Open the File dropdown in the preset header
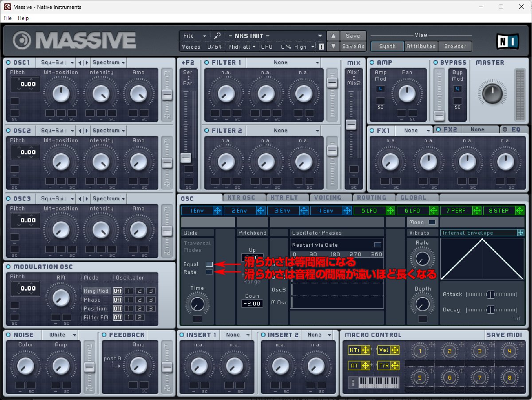The height and width of the screenshot is (400, 532). click(x=195, y=36)
